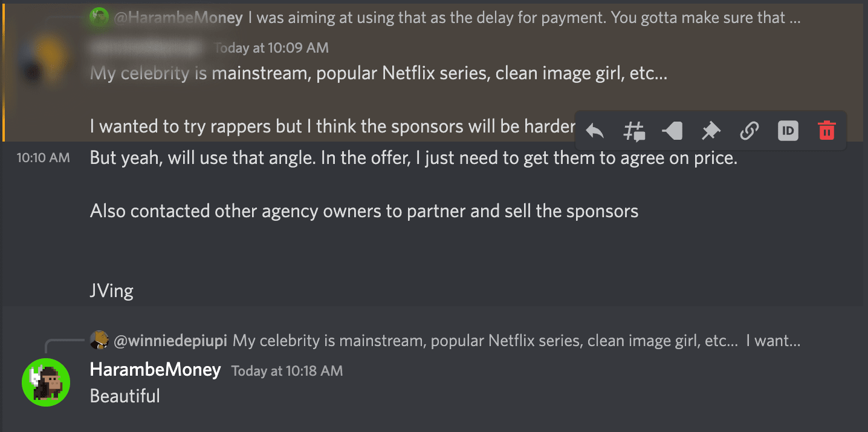Create a thread using the hashtag bubble icon
The height and width of the screenshot is (432, 868).
tap(634, 131)
